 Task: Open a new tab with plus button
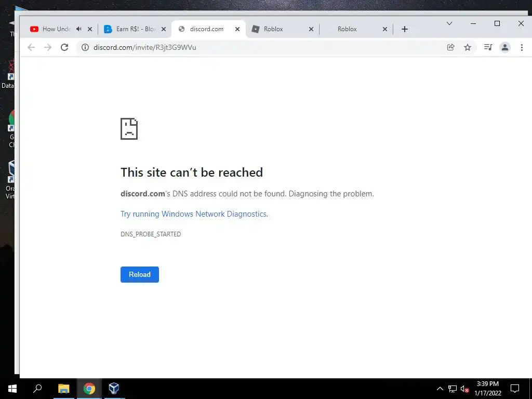point(404,29)
